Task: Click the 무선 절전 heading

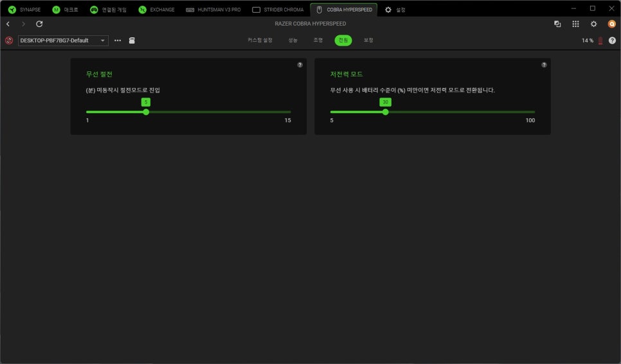Action: pyautogui.click(x=99, y=74)
